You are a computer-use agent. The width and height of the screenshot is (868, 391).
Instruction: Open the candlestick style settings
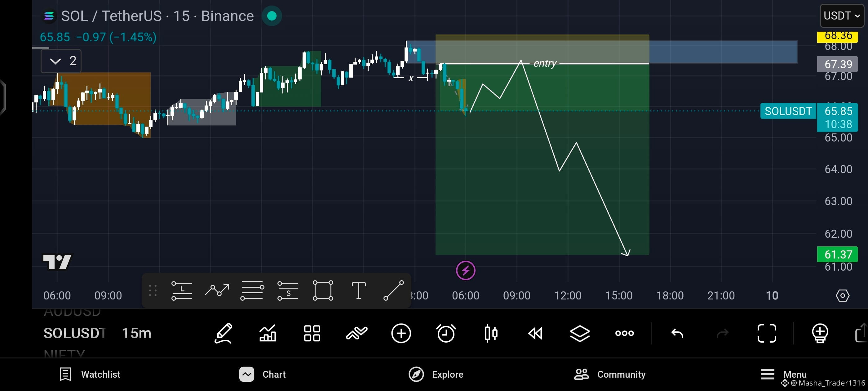click(x=491, y=333)
